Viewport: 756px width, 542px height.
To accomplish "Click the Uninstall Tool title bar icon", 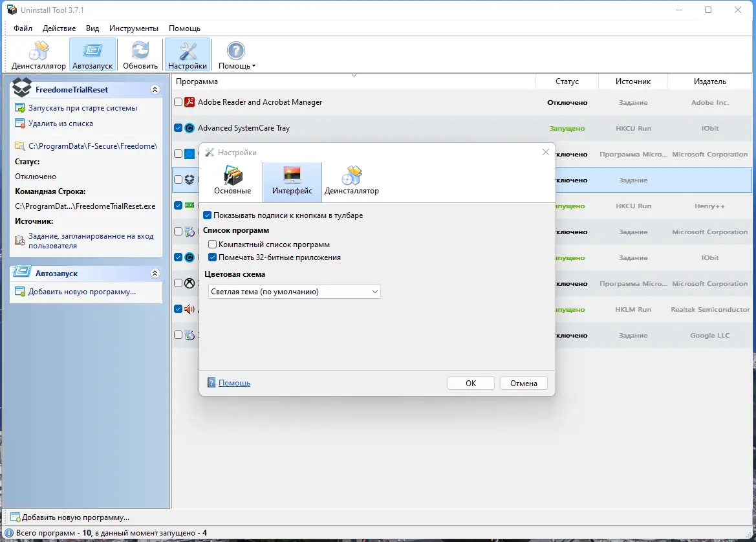I will (12, 10).
